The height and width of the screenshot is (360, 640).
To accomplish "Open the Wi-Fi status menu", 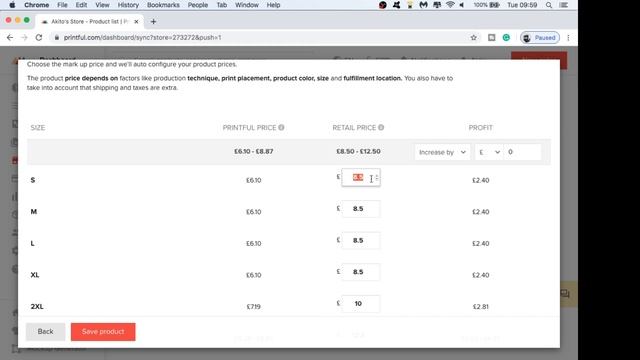I will (x=450, y=5).
